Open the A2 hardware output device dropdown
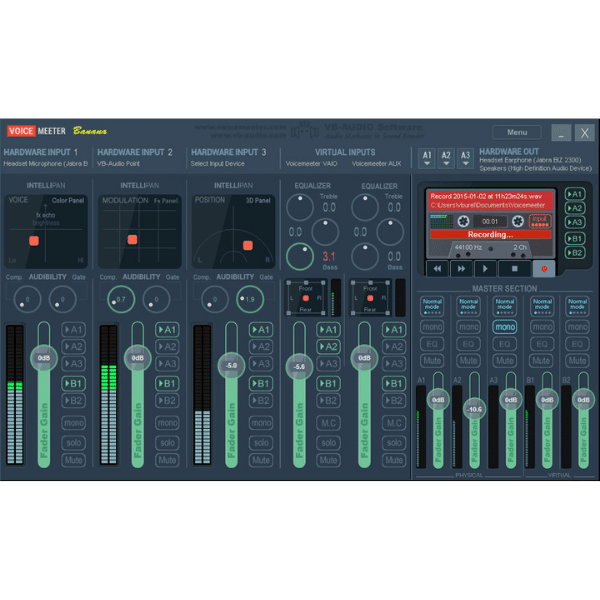The height and width of the screenshot is (600, 600). point(446,158)
